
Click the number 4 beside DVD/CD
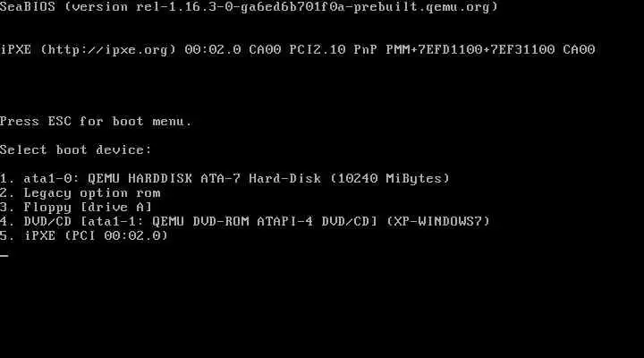[x=4, y=221]
